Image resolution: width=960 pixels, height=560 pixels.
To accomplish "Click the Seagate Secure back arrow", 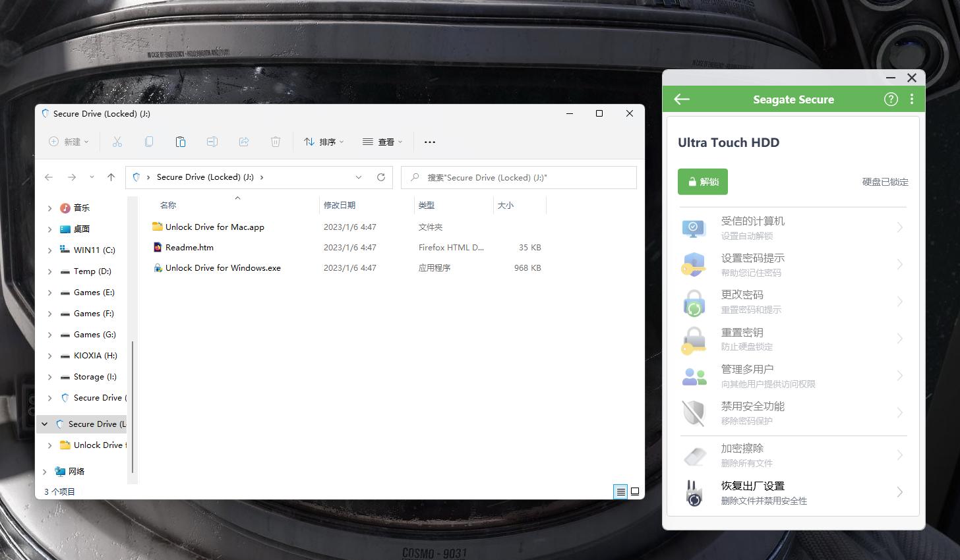I will click(682, 99).
